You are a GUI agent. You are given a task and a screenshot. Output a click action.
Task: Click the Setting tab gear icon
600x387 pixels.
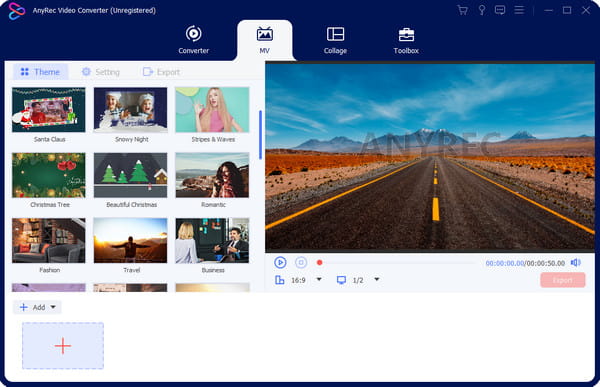pyautogui.click(x=86, y=72)
